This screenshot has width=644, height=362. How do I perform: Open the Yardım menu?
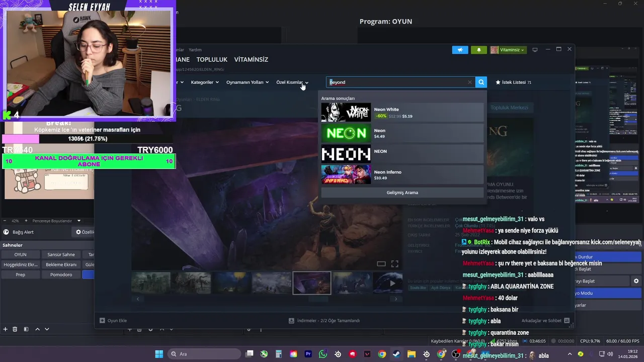click(195, 50)
